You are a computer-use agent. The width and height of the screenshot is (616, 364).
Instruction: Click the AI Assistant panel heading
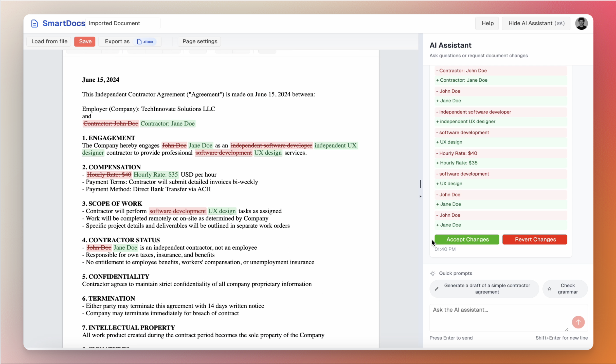pos(450,45)
